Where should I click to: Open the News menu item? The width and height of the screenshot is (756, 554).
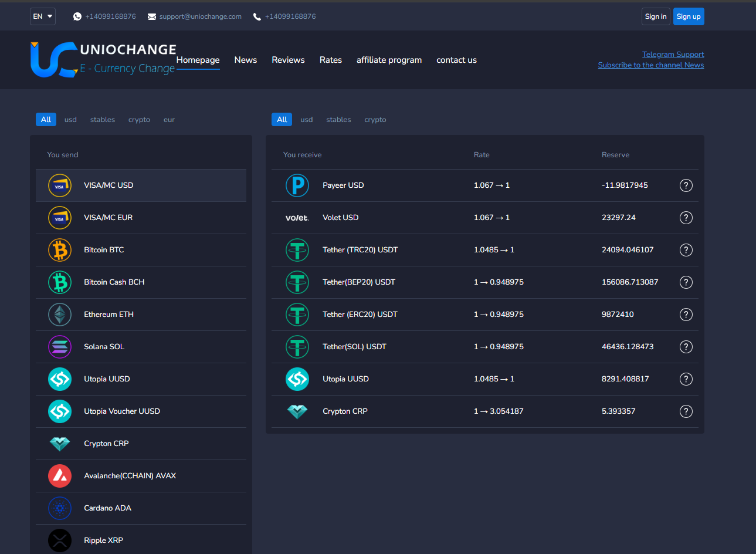[x=246, y=60]
